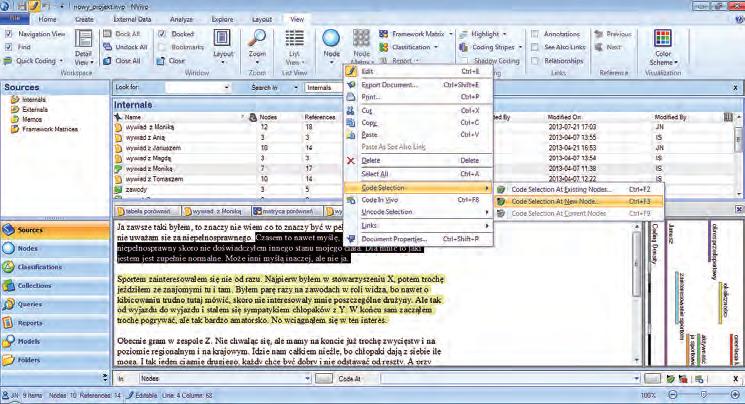Click the Undock All icon

(107, 47)
